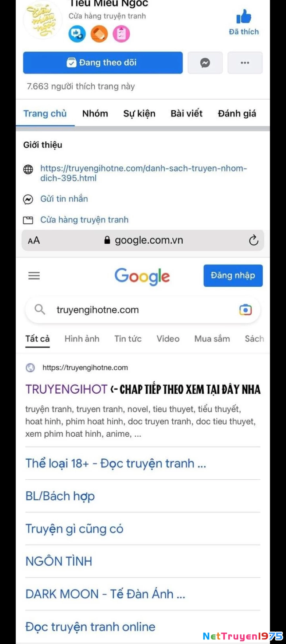Tap the google.com.vn address bar

[143, 240]
